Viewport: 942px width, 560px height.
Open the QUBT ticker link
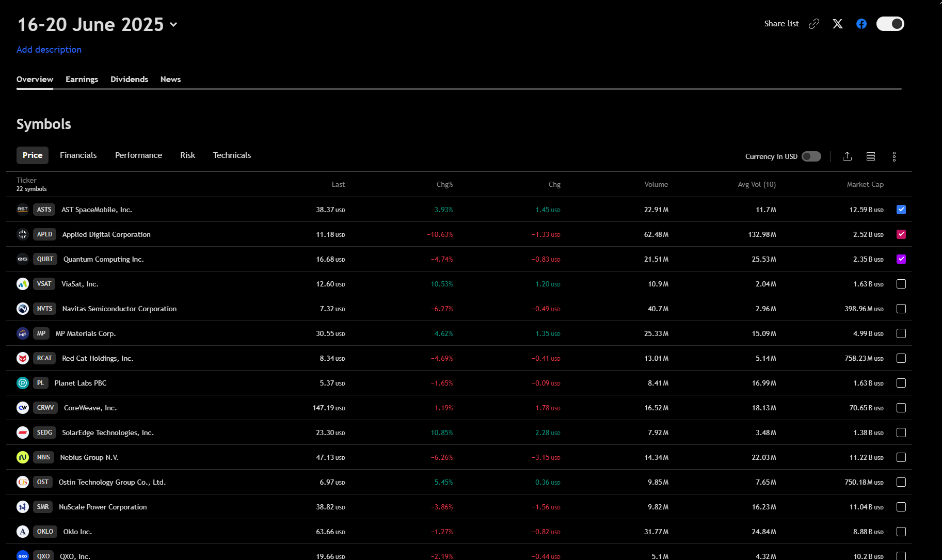(x=45, y=259)
